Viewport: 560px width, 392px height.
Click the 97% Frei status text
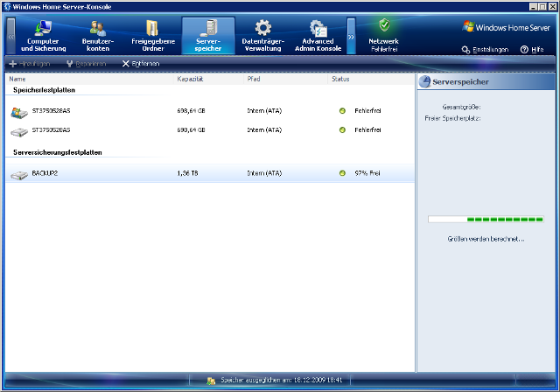(367, 173)
